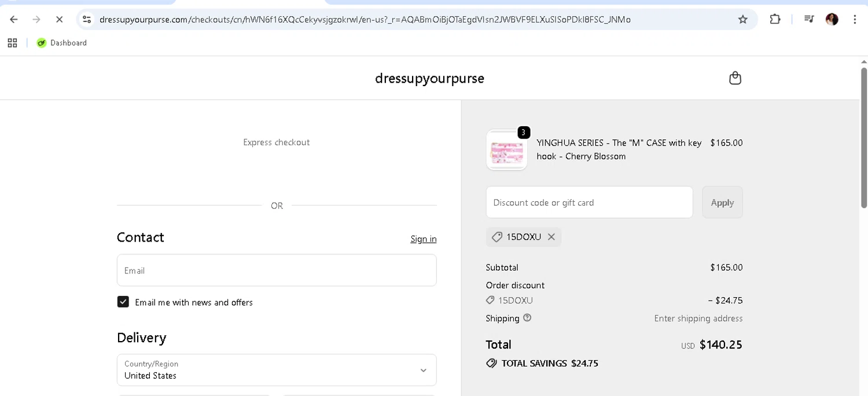Viewport: 868px width, 396px height.
Task: Click the product title YINGHUA SERIES text
Action: [x=619, y=149]
